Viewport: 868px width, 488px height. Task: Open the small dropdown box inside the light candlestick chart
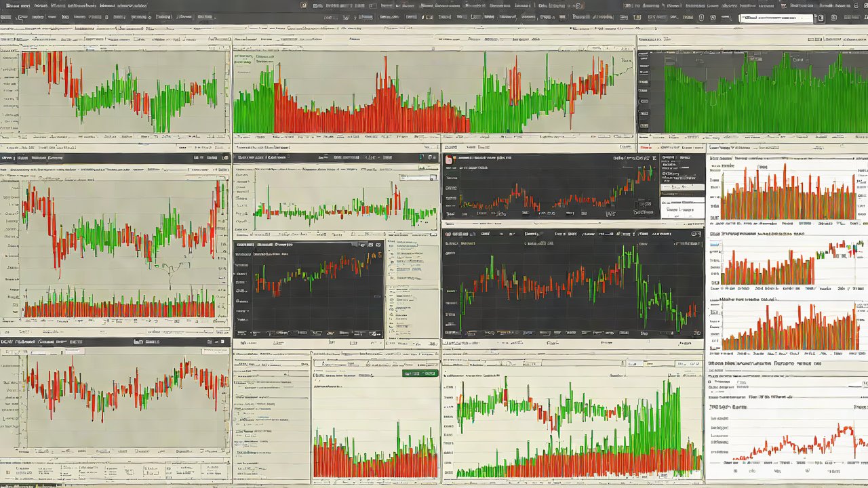click(x=418, y=178)
